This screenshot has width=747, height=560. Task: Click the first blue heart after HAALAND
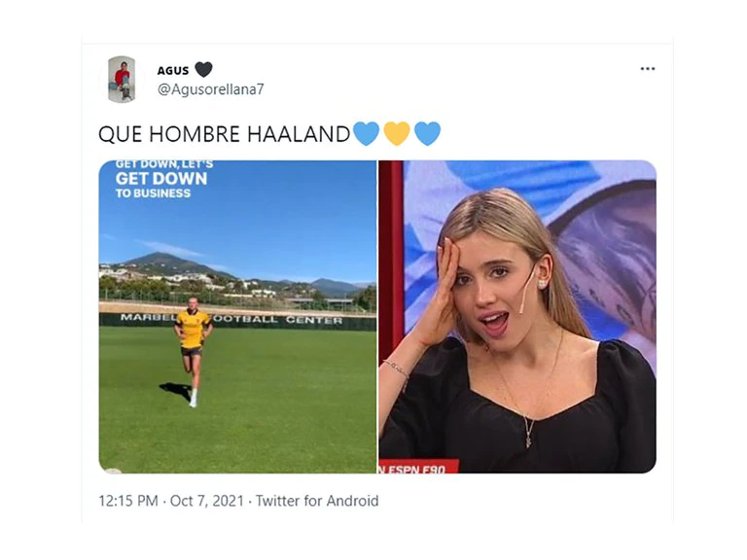click(366, 133)
